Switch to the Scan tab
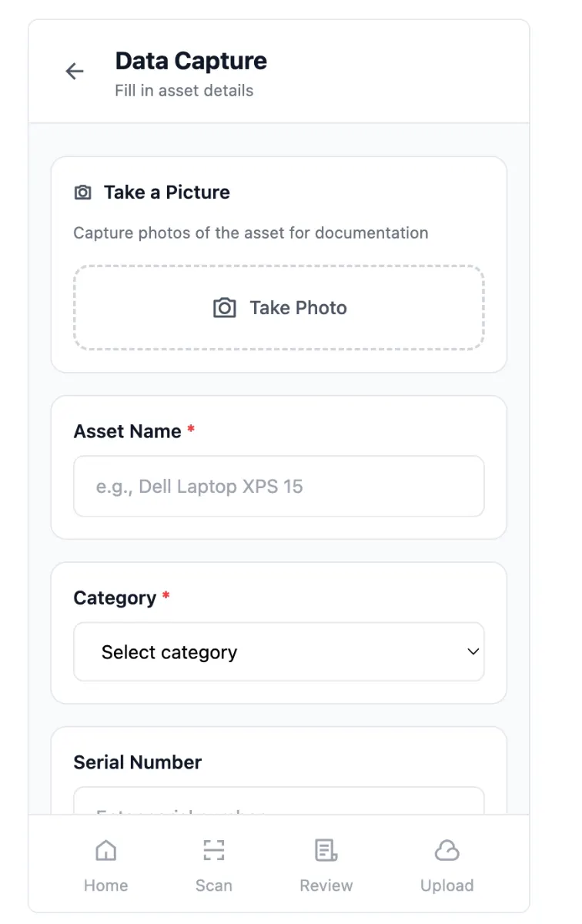582x924 pixels. point(213,864)
